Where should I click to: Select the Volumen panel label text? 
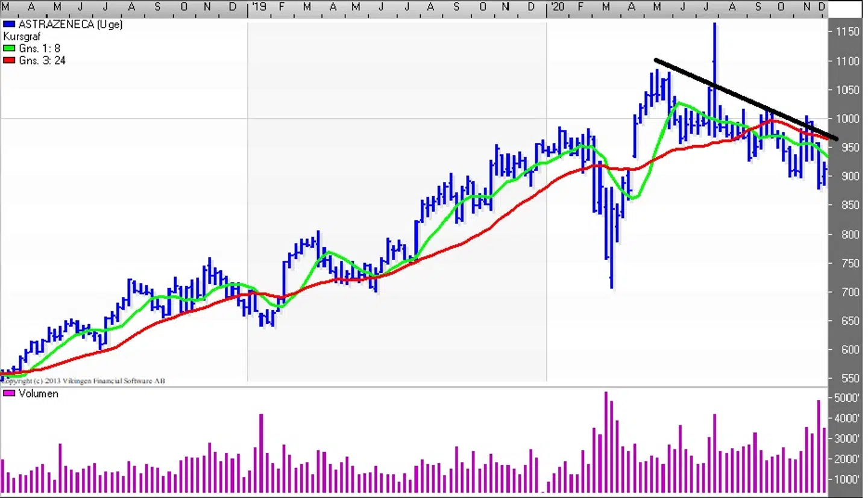[x=39, y=393]
